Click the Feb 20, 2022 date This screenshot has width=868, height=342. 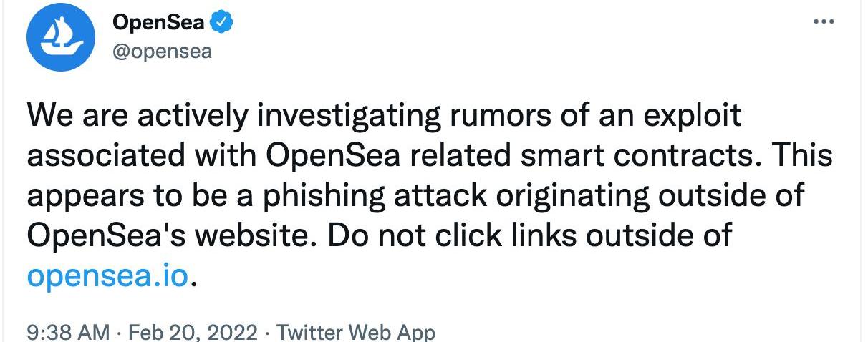tap(192, 333)
